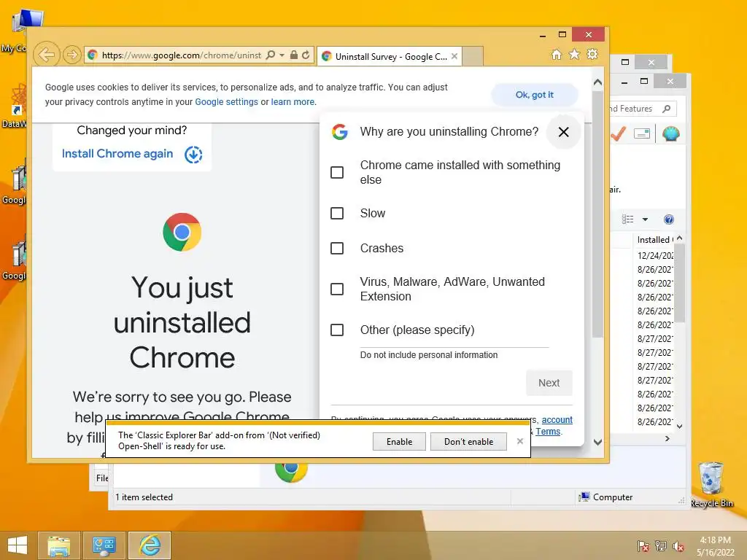Click the muted volume tray icon
The width and height of the screenshot is (747, 560).
[x=678, y=546]
